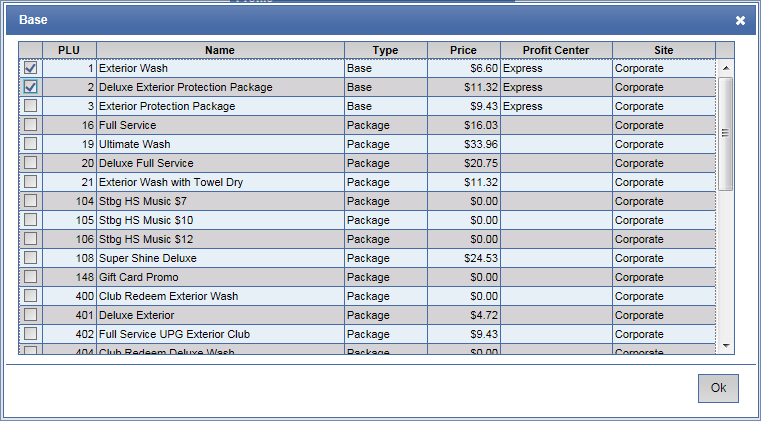Screen dimensions: 761x421
Task: Check the Gift Card Promo checkbox
Action: coord(31,277)
